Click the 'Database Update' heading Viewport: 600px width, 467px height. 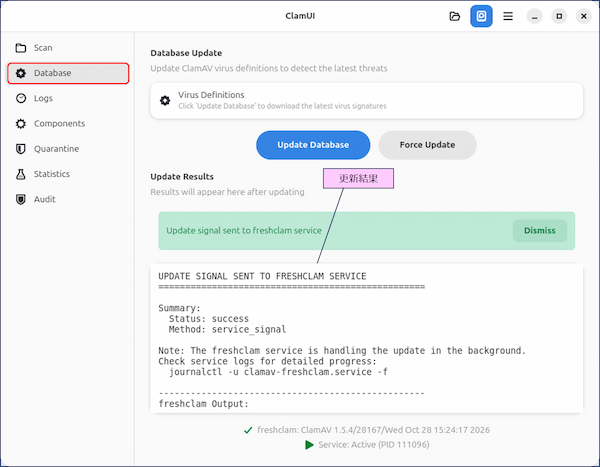coord(186,53)
